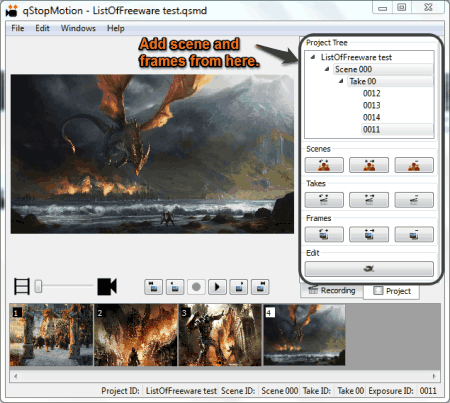Select frame thumbnail 3

click(x=220, y=335)
